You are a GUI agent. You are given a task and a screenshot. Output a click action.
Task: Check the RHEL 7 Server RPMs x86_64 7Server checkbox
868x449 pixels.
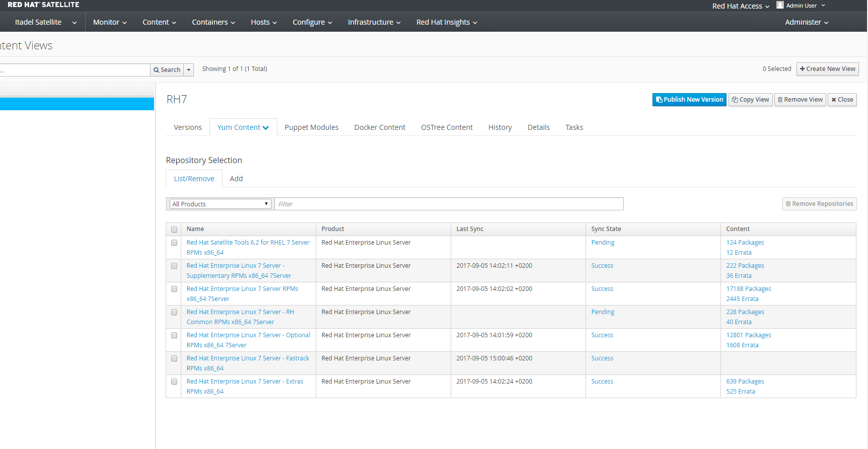coord(174,289)
